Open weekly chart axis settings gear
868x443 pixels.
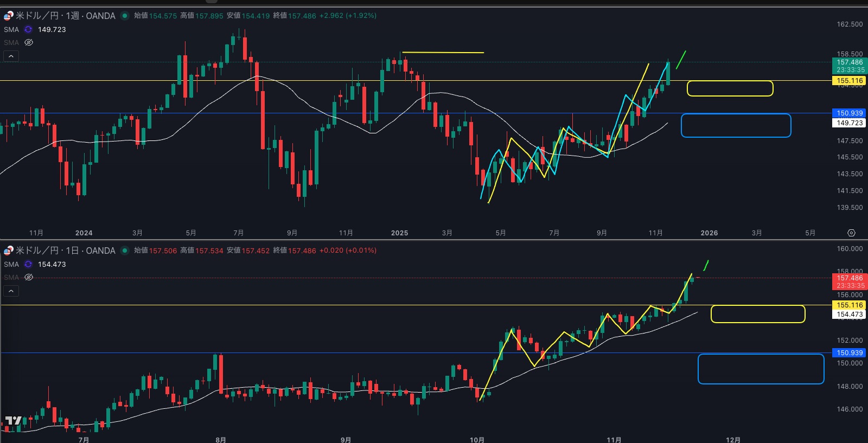851,233
